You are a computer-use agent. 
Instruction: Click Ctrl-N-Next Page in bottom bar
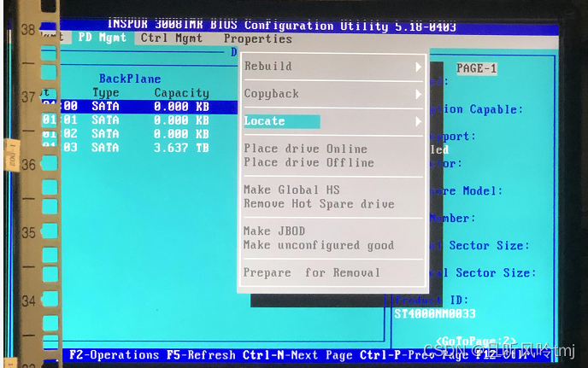point(297,355)
